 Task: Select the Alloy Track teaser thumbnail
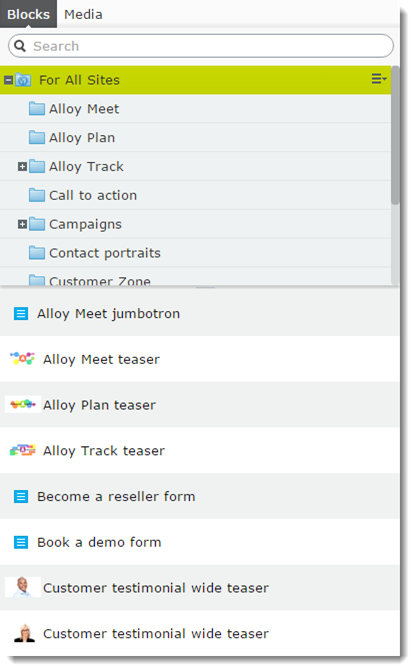[x=23, y=450]
